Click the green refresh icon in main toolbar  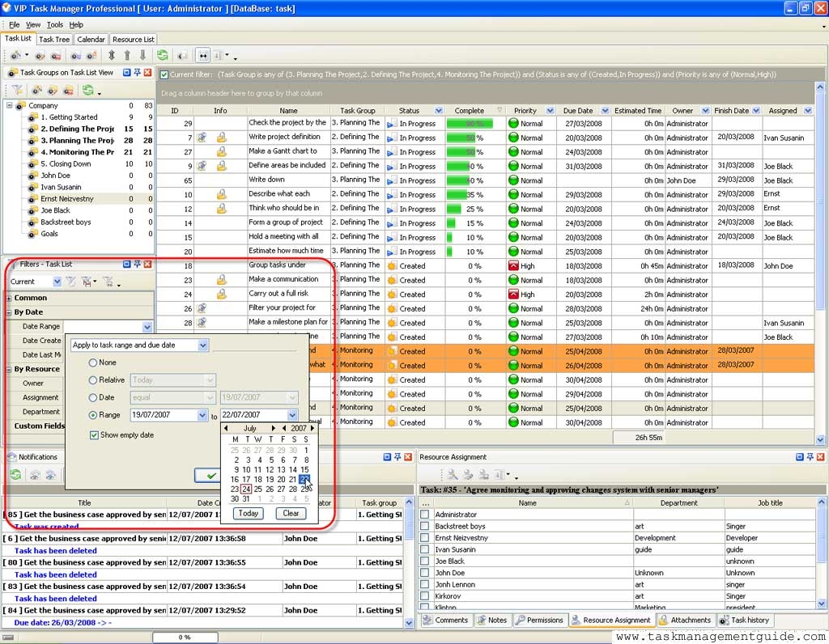click(x=163, y=56)
